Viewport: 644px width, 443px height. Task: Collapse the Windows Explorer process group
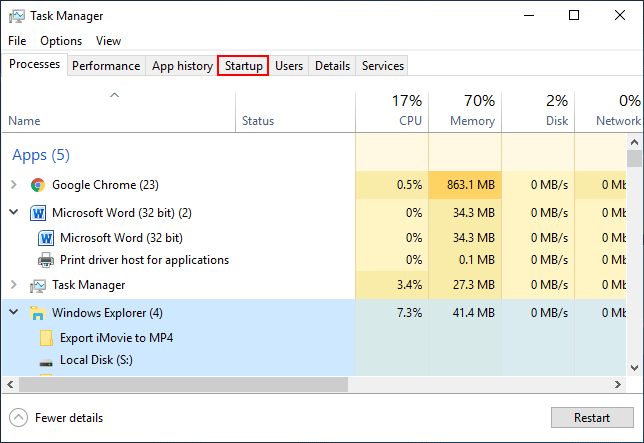pyautogui.click(x=13, y=313)
